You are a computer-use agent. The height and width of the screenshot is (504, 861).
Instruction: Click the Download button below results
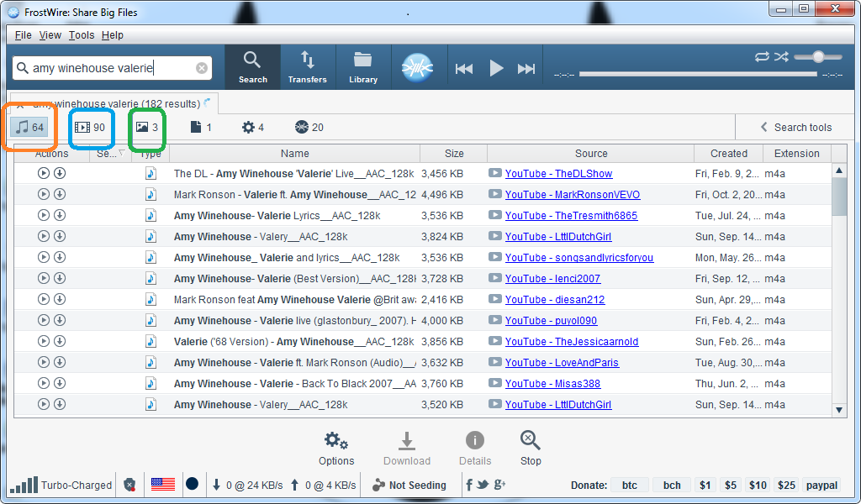pos(407,449)
